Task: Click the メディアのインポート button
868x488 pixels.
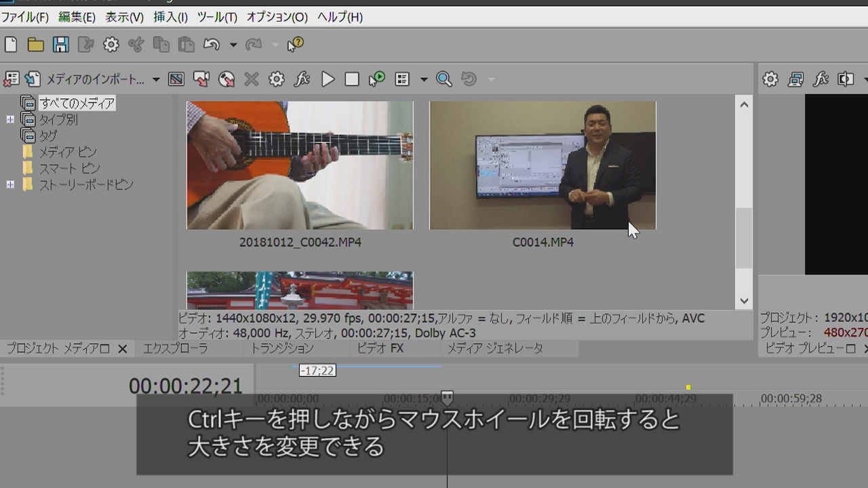Action: [x=94, y=79]
